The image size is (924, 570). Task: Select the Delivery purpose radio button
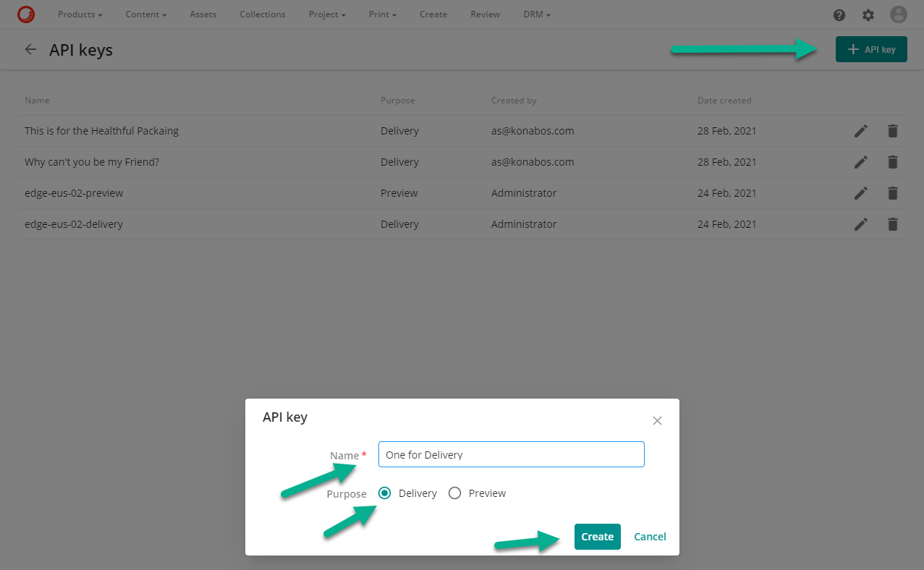point(385,493)
